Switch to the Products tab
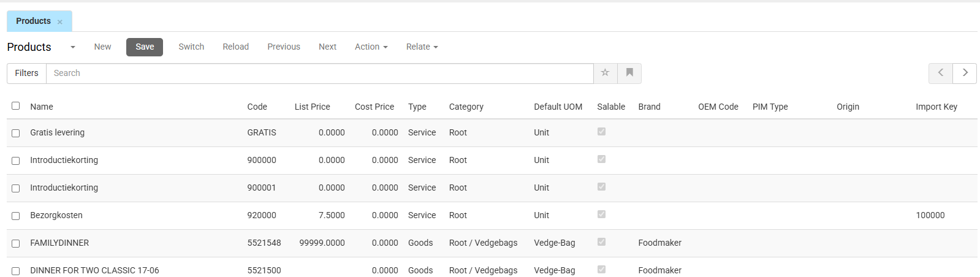 (x=34, y=21)
